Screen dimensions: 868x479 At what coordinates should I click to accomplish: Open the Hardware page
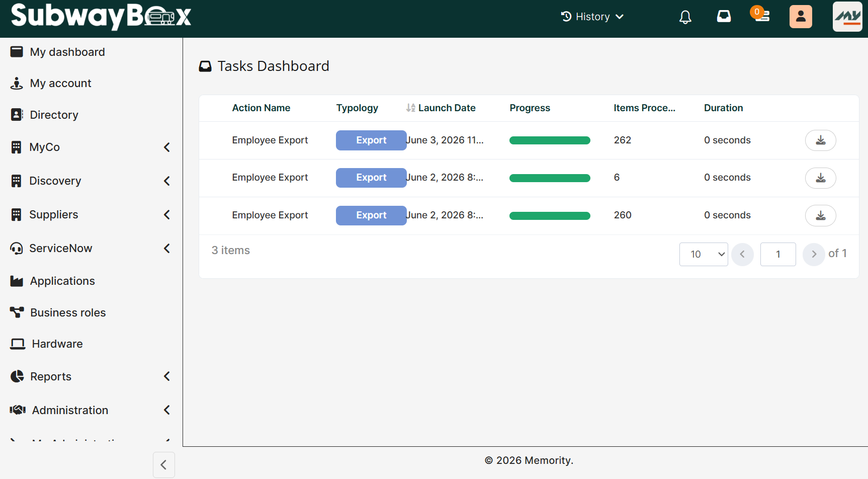(x=57, y=344)
